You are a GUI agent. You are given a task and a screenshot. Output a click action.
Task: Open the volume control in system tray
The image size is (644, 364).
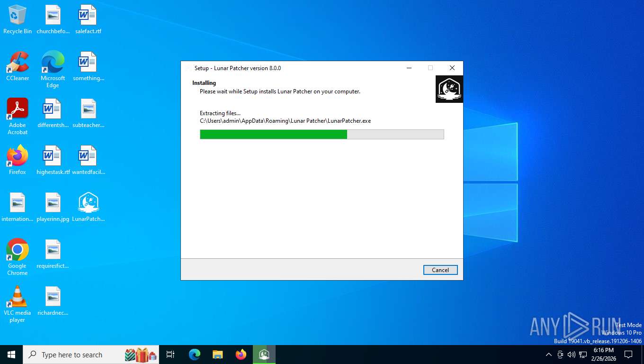point(572,355)
